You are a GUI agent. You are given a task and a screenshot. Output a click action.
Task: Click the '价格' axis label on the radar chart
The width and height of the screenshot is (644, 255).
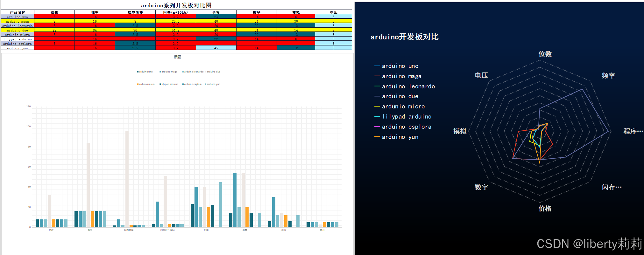pos(545,208)
